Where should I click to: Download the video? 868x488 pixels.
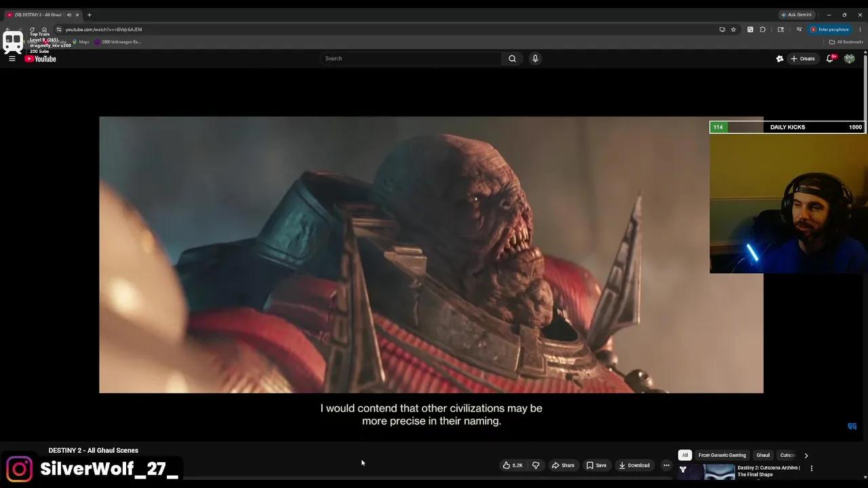(634, 465)
